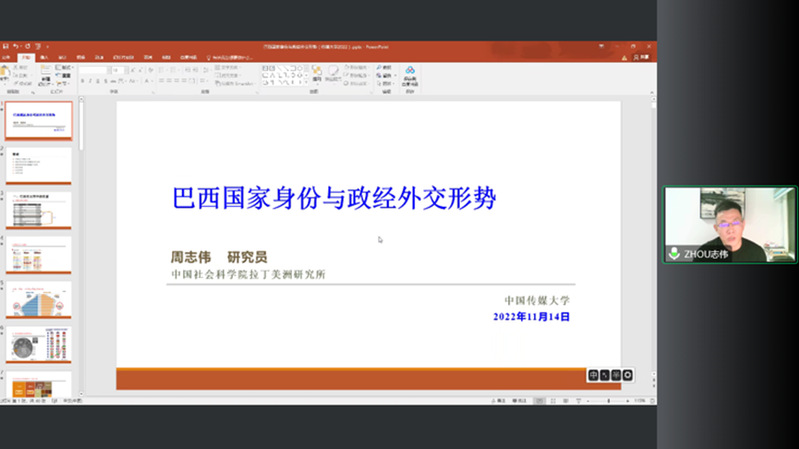Open Slide Sorter view from status bar
The width and height of the screenshot is (799, 449).
point(555,401)
